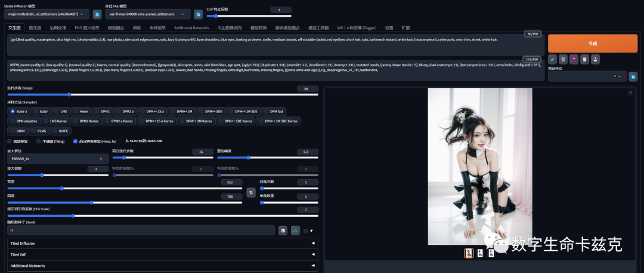Refresh the external VAE model list
The width and height of the screenshot is (644, 273).
click(199, 14)
